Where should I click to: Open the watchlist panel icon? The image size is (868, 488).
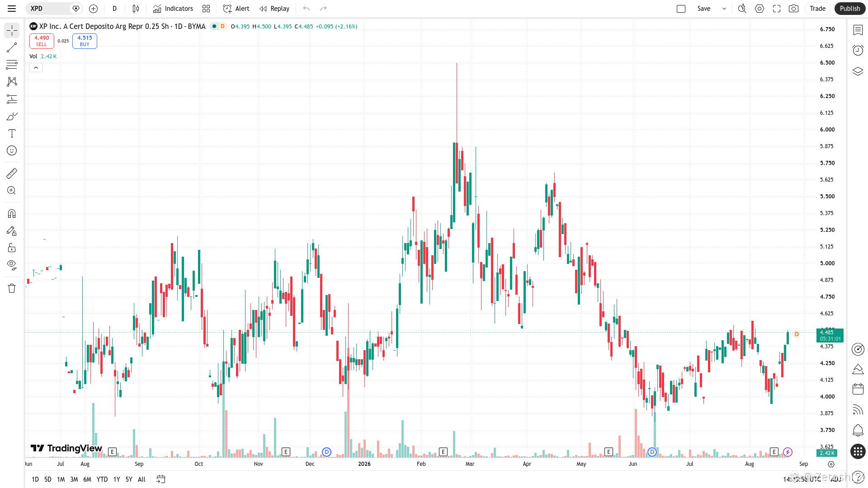tap(858, 30)
